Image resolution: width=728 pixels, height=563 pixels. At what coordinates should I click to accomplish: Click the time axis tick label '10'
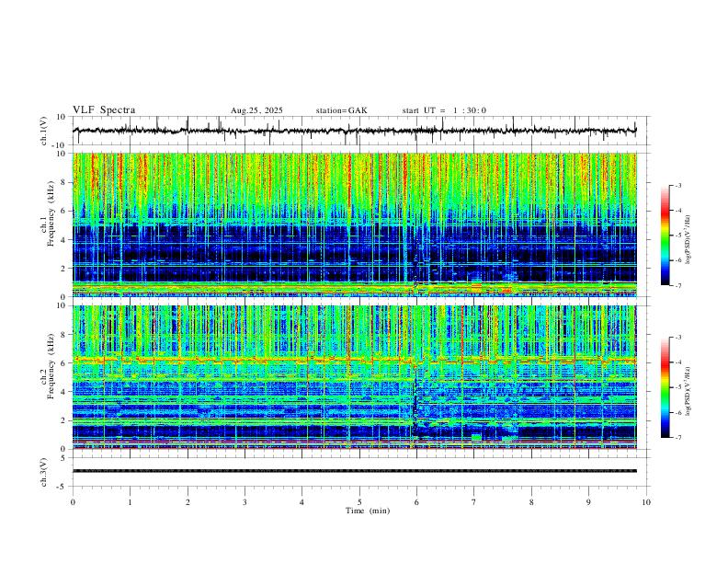click(646, 502)
